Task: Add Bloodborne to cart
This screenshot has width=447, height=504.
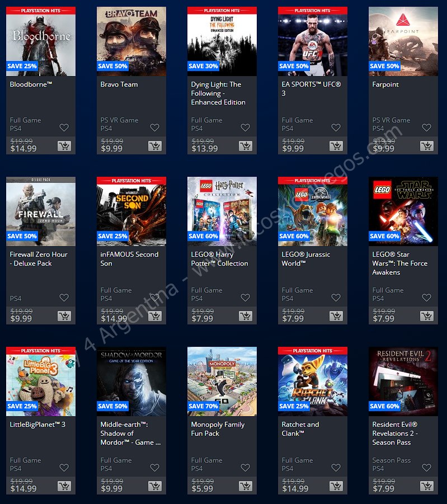Action: (x=64, y=146)
